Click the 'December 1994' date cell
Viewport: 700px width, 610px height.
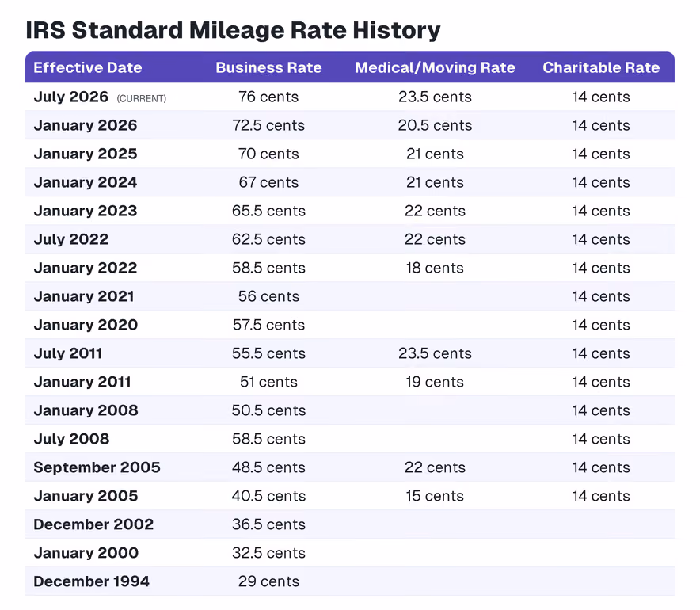[92, 581]
